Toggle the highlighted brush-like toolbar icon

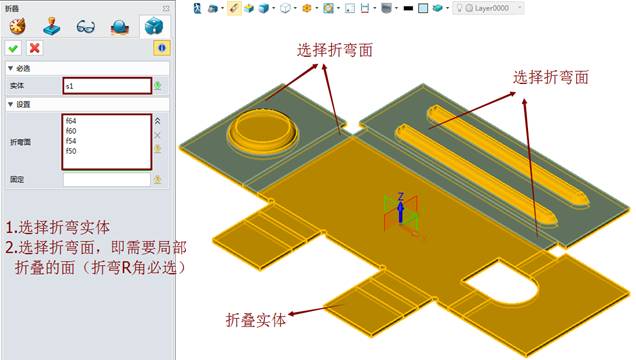234,8
